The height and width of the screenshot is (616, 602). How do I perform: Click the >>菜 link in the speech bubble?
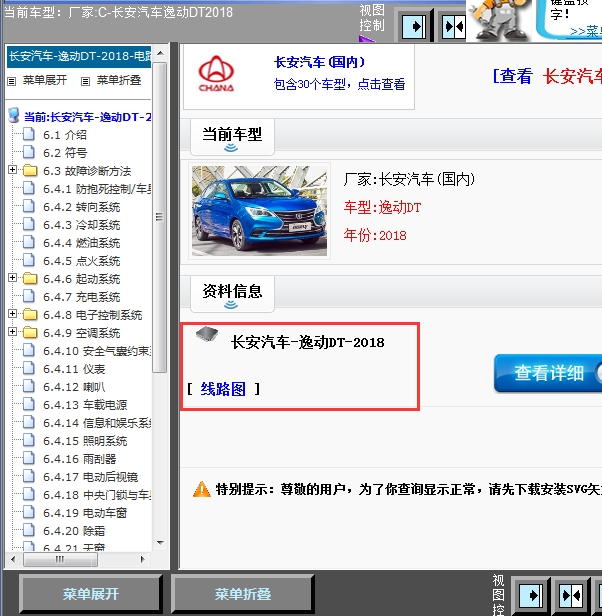586,31
